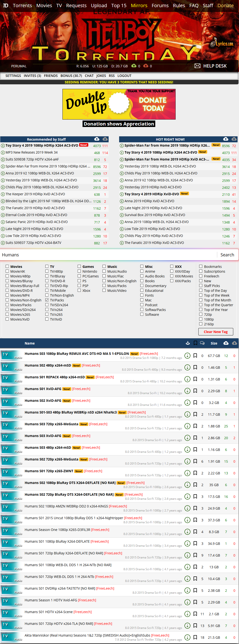Enable the 1080p filter checkbox
Screen dimensions: 239x644
200,319
